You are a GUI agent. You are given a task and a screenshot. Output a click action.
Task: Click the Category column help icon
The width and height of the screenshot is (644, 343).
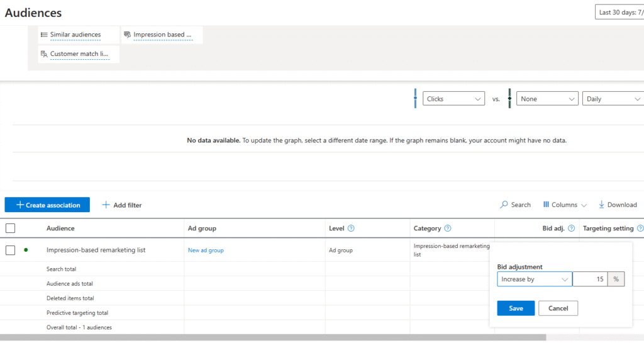click(x=448, y=228)
